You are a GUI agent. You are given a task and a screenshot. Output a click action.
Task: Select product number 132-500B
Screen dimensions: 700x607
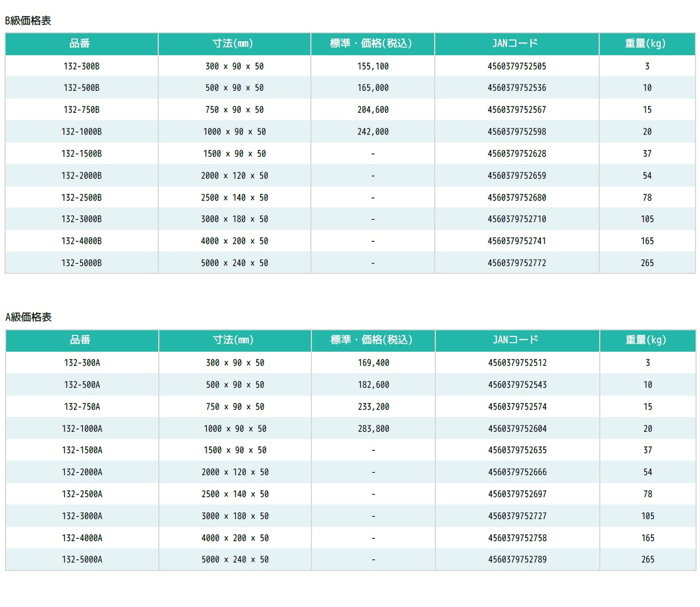[82, 88]
